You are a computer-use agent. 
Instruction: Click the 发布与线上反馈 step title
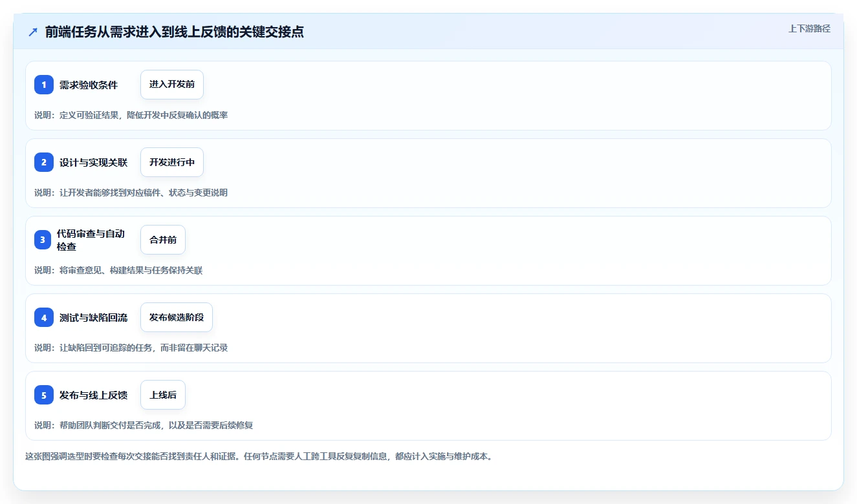click(93, 395)
